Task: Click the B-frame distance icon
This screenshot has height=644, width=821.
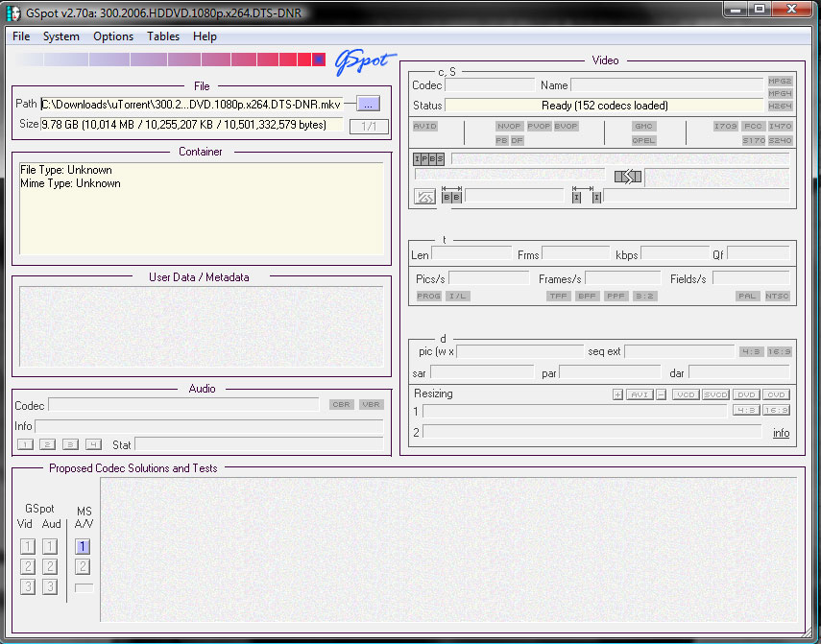Action: pos(451,195)
